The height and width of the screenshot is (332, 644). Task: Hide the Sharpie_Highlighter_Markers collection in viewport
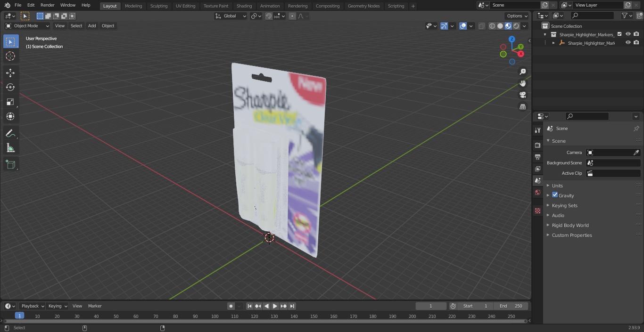(x=628, y=34)
